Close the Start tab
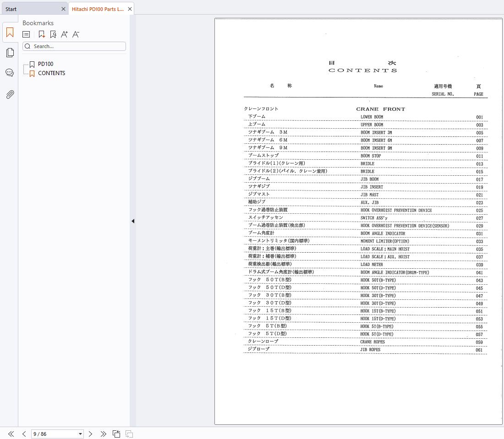This screenshot has height=439, width=504. pyautogui.click(x=63, y=9)
